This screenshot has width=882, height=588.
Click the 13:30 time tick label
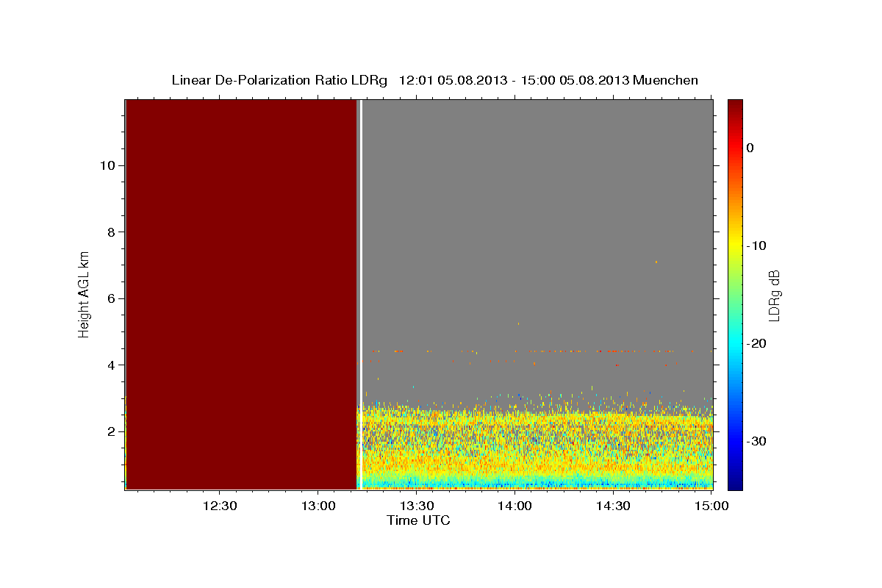[416, 506]
